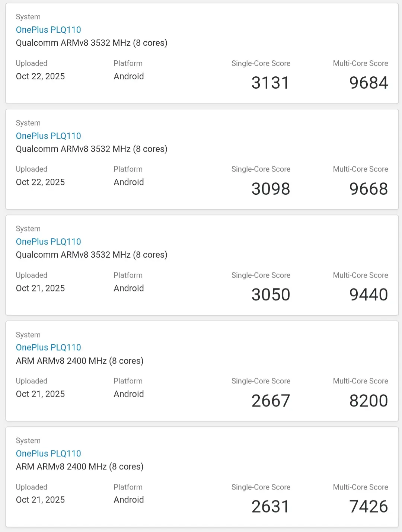Viewport: 402px width, 532px height.
Task: Open the OnePlus PLQ110 link for the 3098 single-core result
Action: (48, 136)
